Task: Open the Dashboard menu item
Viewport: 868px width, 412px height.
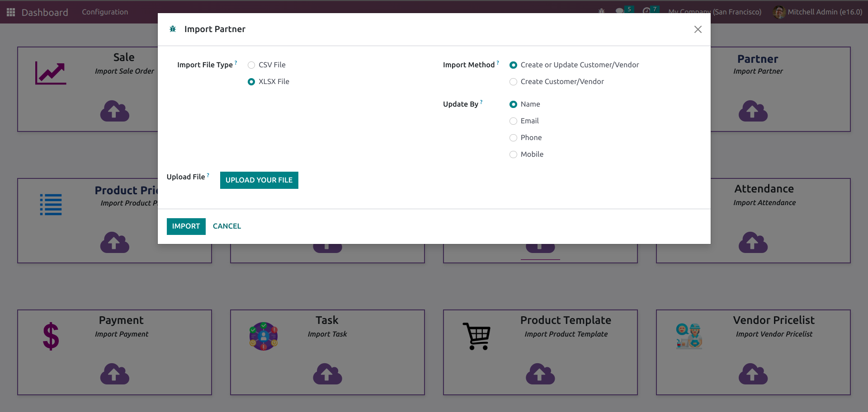Action: [x=45, y=12]
